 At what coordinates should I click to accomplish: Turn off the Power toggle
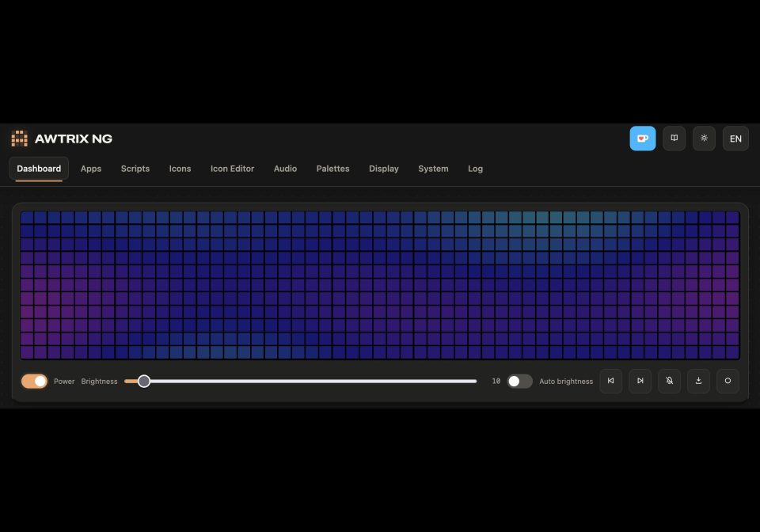point(34,382)
